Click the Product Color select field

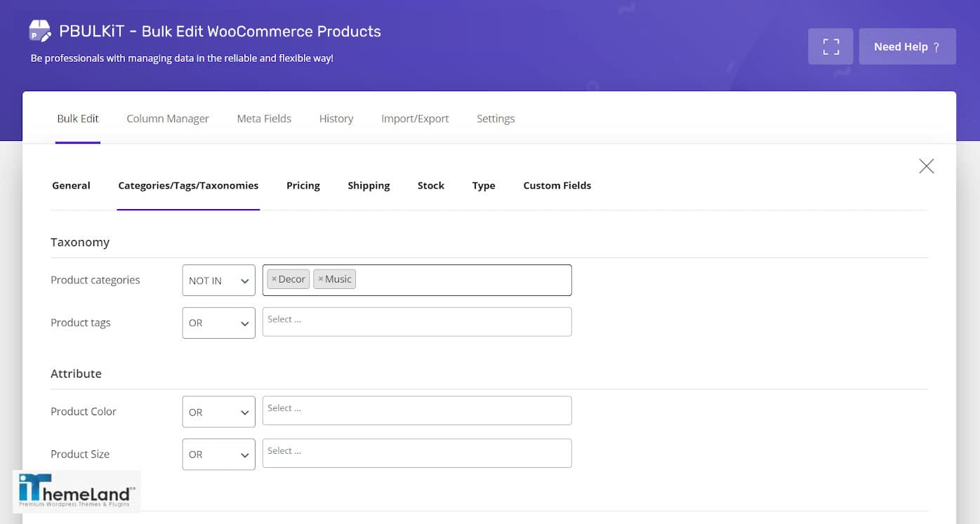click(417, 411)
